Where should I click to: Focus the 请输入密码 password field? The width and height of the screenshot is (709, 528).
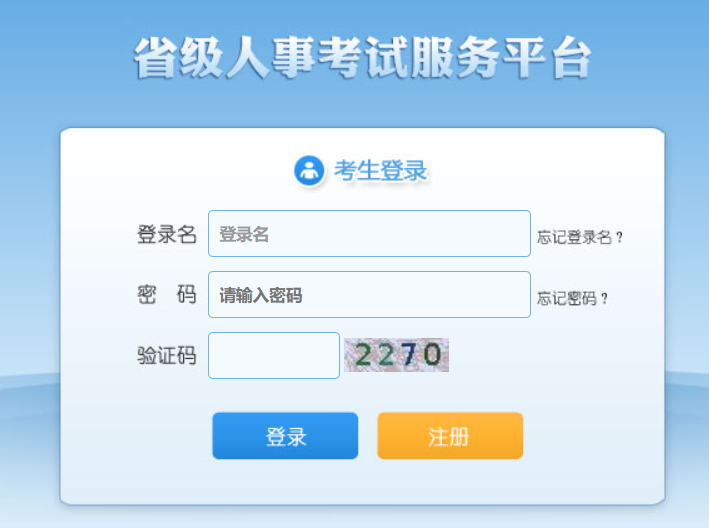coord(369,295)
